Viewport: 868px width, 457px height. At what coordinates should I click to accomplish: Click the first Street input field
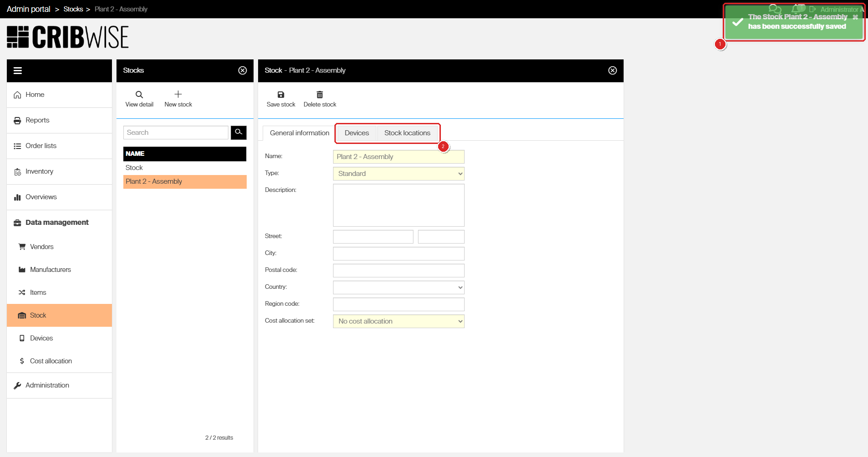click(x=373, y=237)
